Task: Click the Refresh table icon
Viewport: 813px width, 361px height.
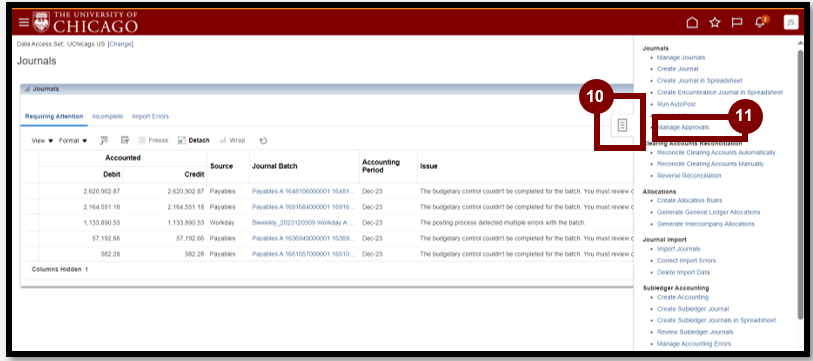Action: pyautogui.click(x=263, y=140)
